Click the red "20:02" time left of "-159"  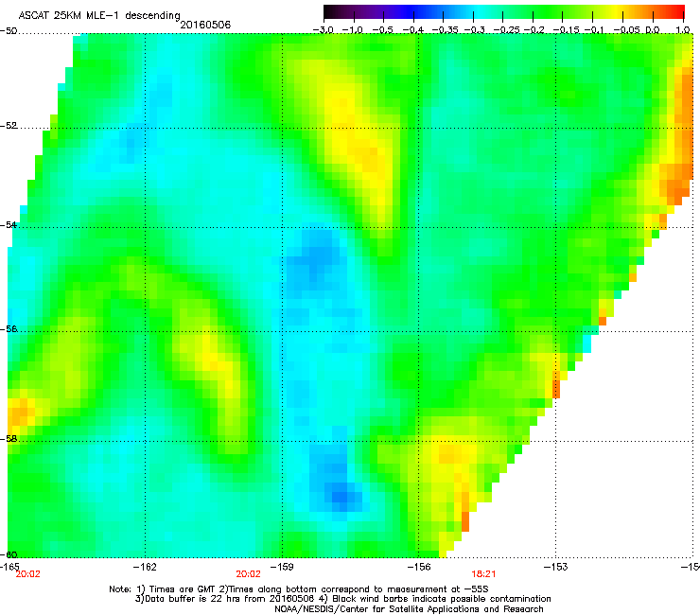coord(248,574)
